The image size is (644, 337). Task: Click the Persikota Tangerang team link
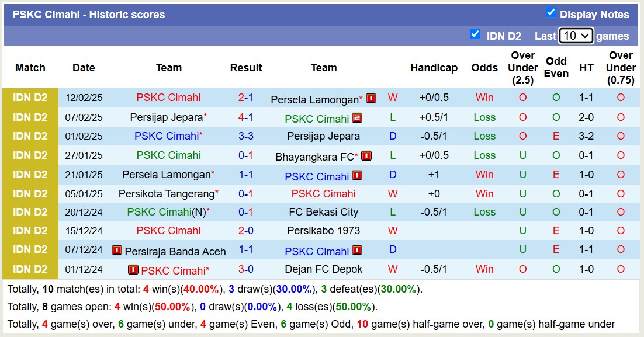click(x=167, y=194)
